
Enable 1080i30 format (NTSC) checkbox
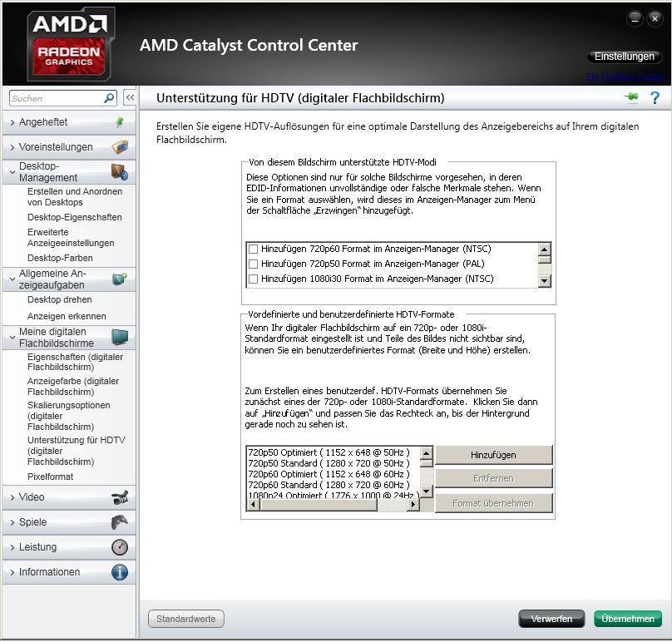tap(254, 279)
